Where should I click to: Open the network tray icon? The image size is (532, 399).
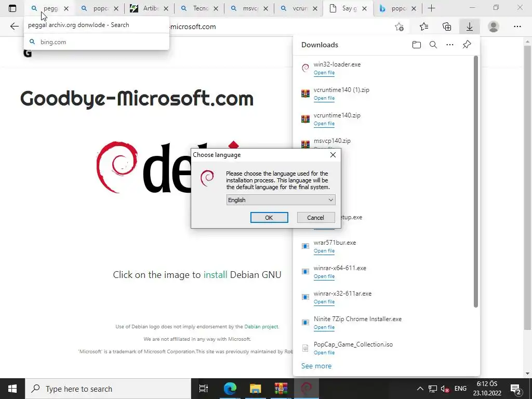pyautogui.click(x=433, y=389)
